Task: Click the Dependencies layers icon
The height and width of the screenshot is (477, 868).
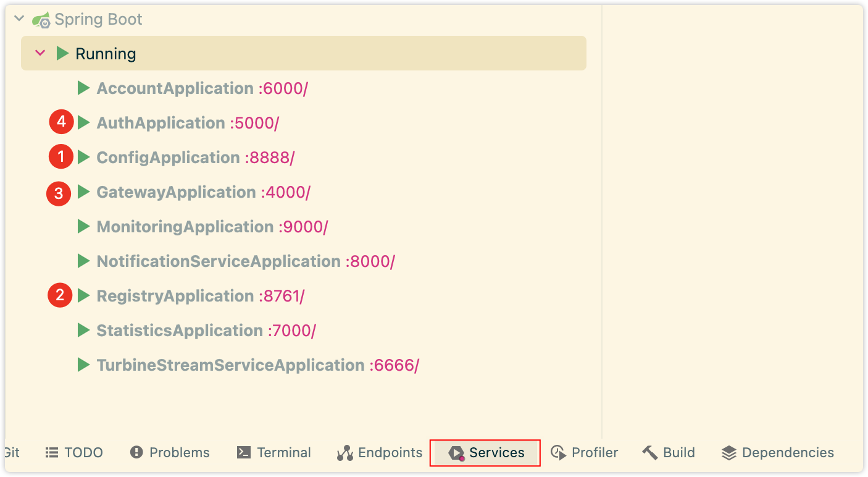Action: coord(729,453)
